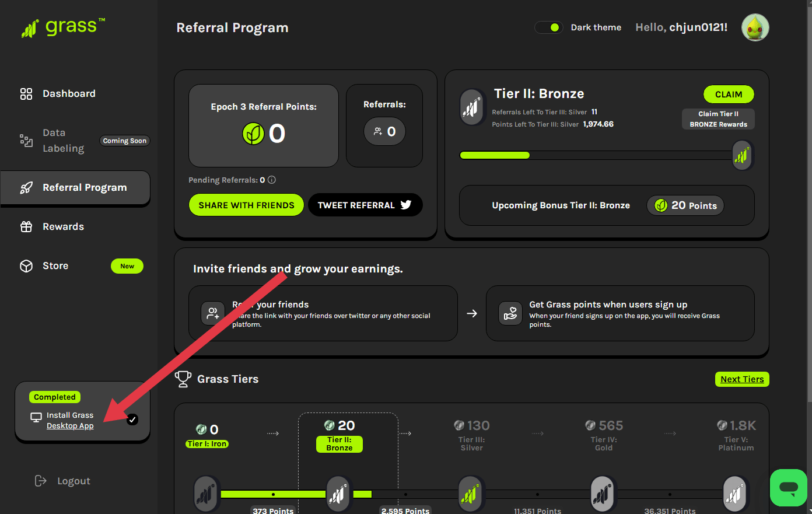Claim Tier II rewards with CLAIM button
The height and width of the screenshot is (514, 812).
(x=729, y=95)
